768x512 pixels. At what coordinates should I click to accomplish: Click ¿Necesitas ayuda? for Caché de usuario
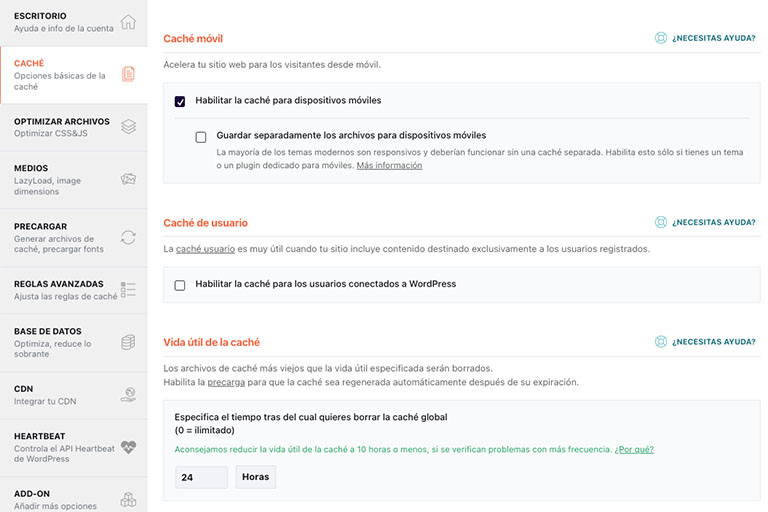(x=714, y=222)
